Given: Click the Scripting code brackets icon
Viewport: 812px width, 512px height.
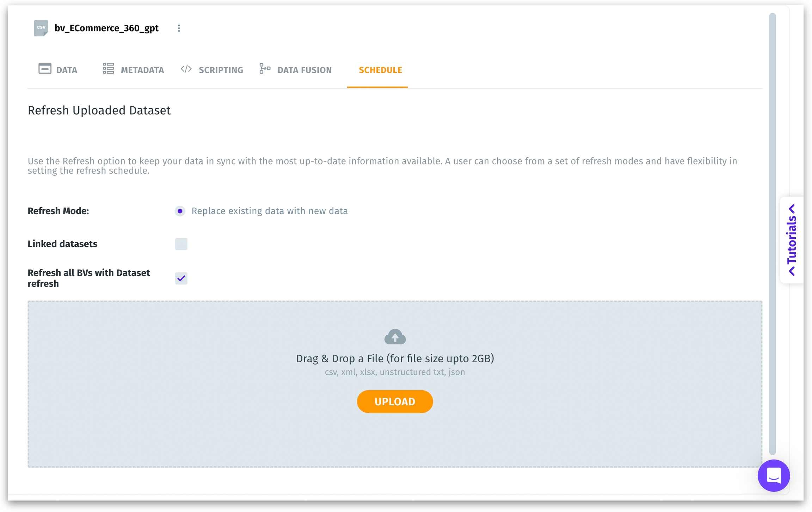Looking at the screenshot, I should pos(186,69).
